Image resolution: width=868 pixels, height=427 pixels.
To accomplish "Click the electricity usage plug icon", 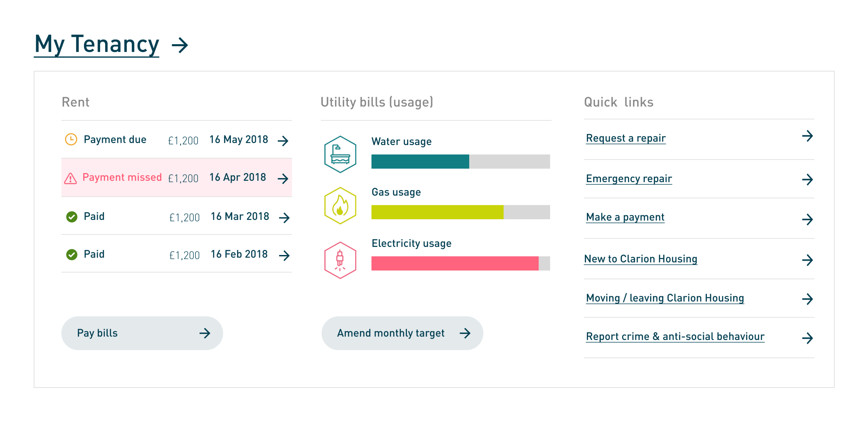I will tap(340, 260).
